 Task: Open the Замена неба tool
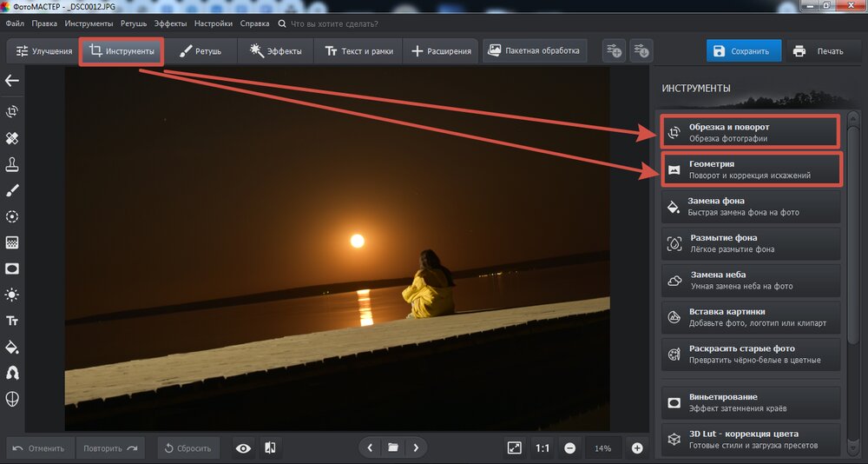pos(751,280)
